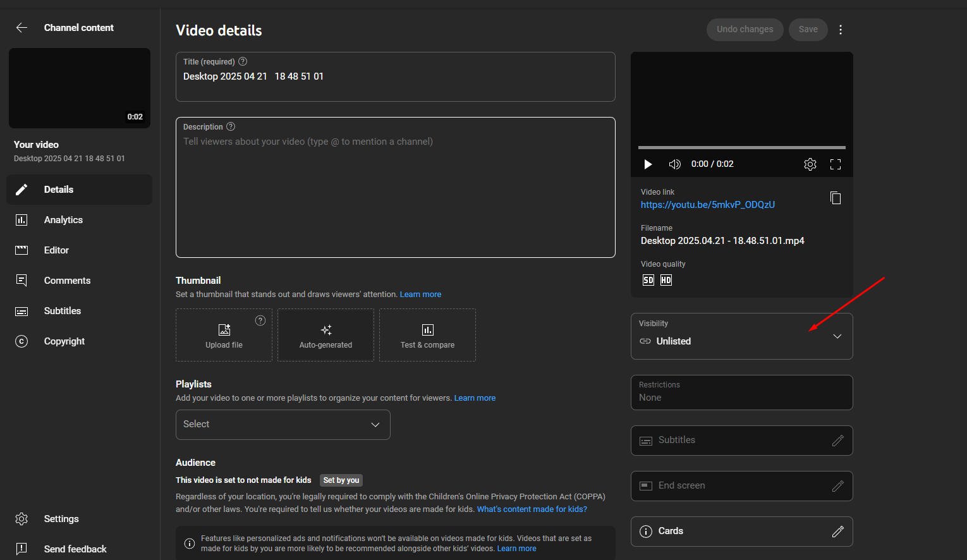The width and height of the screenshot is (967, 560).
Task: Open the player settings gear icon
Action: (x=810, y=164)
